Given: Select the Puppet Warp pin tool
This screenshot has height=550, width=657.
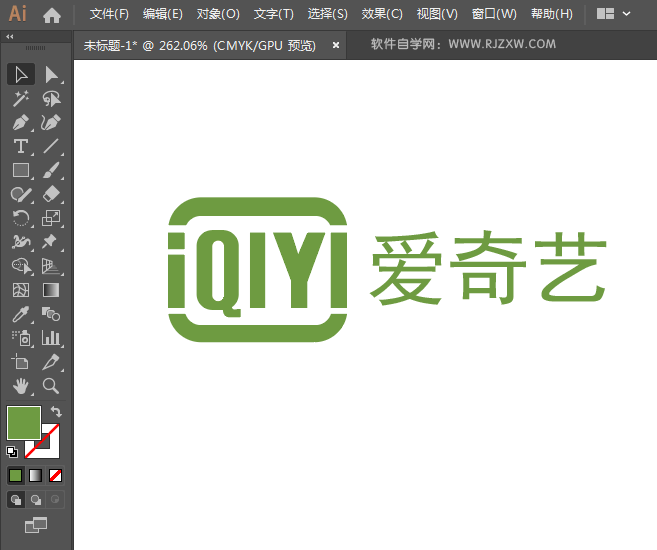Looking at the screenshot, I should 51,242.
